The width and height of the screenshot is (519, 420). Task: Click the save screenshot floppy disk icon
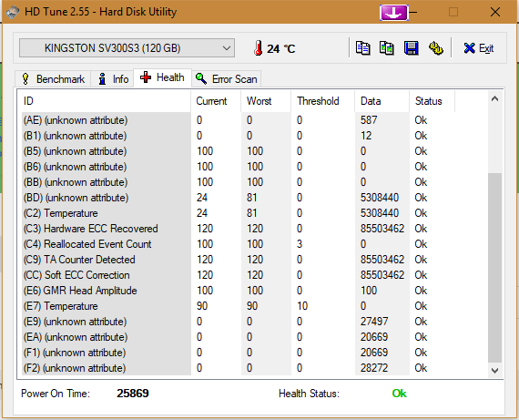coord(411,48)
